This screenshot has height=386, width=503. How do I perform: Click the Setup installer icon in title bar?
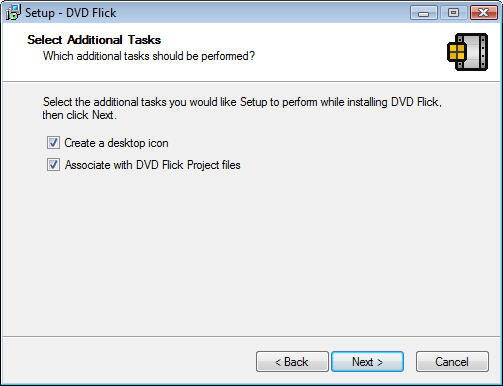13,13
